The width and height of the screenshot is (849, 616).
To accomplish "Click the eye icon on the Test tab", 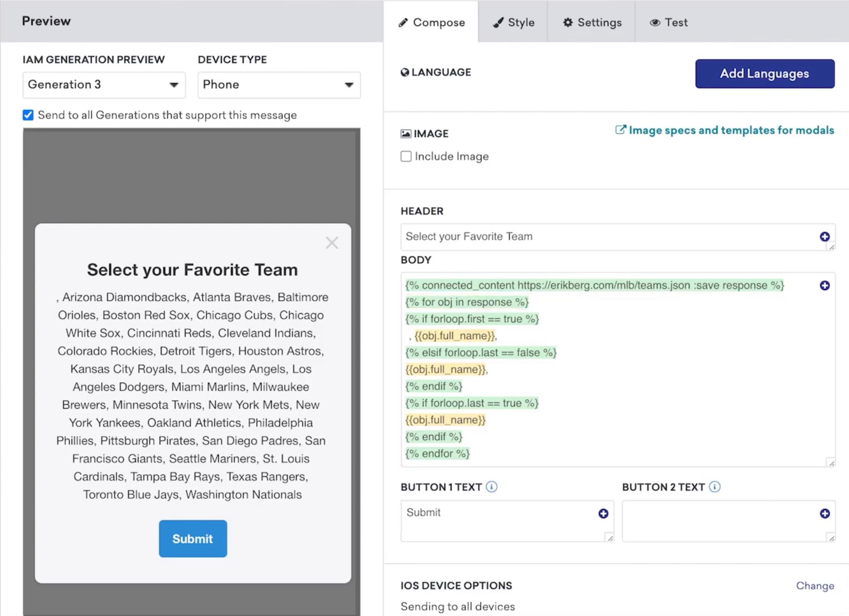I will (655, 22).
